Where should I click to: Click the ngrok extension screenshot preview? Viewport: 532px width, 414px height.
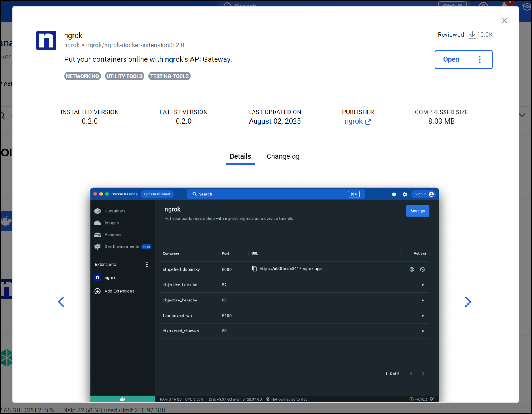point(264,295)
